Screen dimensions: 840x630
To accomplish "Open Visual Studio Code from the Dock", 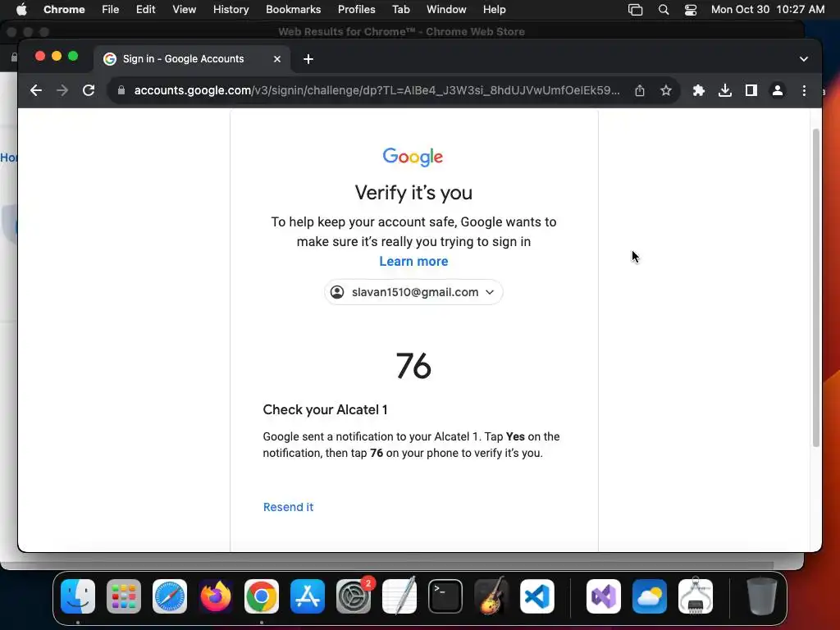I will [x=537, y=596].
